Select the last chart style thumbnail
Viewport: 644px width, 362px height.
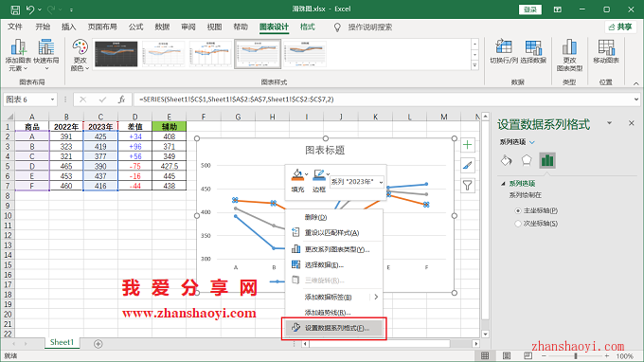[x=305, y=54]
